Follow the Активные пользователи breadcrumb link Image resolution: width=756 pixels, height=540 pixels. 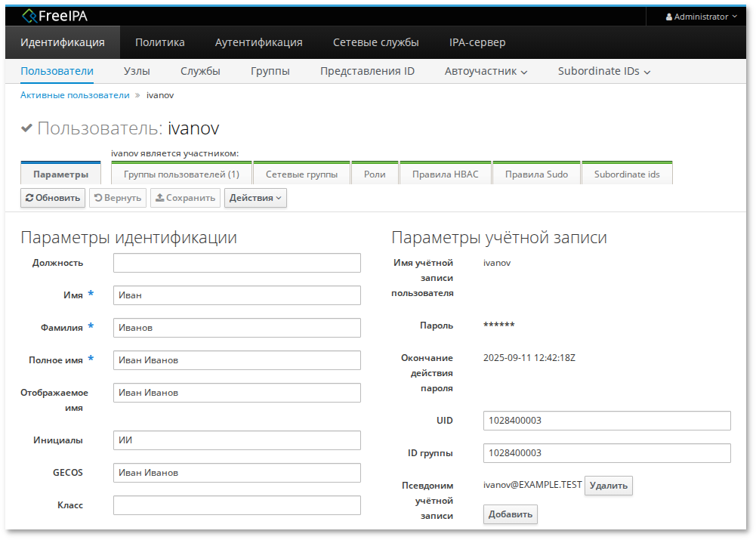[x=75, y=95]
